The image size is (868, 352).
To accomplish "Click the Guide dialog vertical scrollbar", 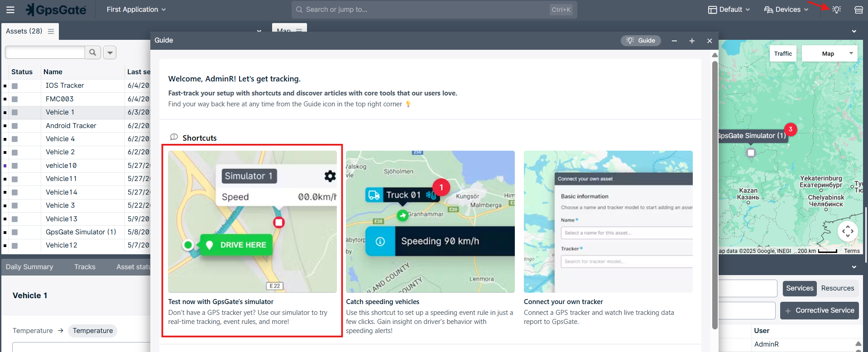I will click(x=715, y=195).
